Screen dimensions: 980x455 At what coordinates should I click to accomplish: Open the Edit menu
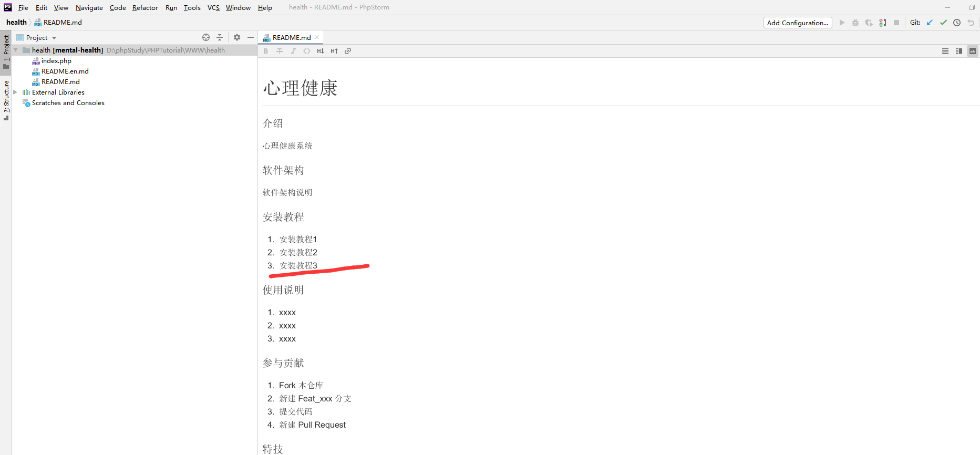point(42,7)
